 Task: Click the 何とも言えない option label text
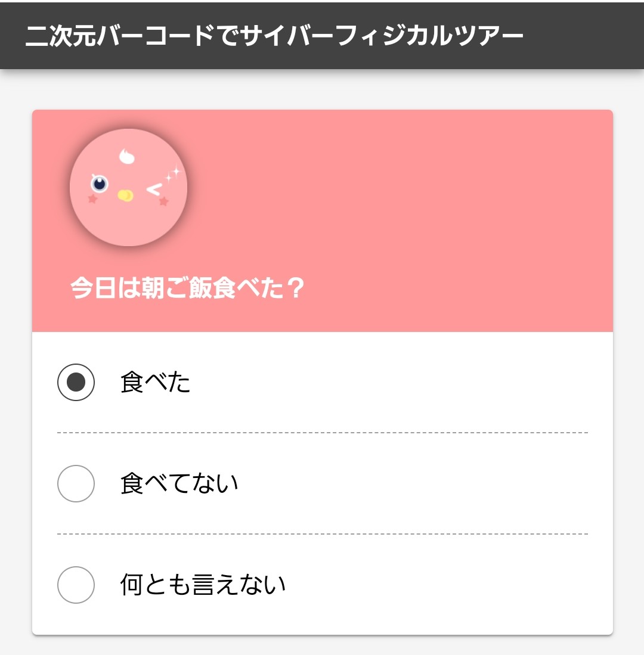203,585
